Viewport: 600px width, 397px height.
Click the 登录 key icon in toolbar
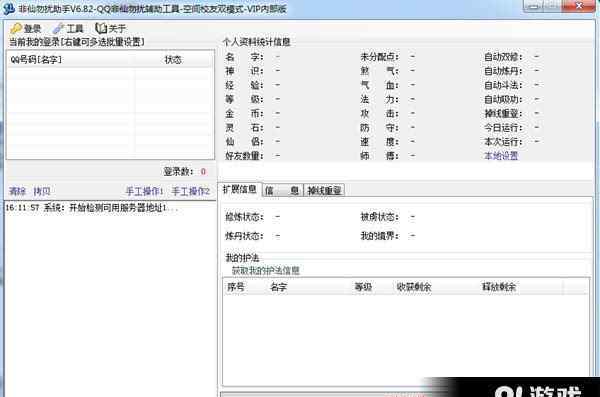16,28
